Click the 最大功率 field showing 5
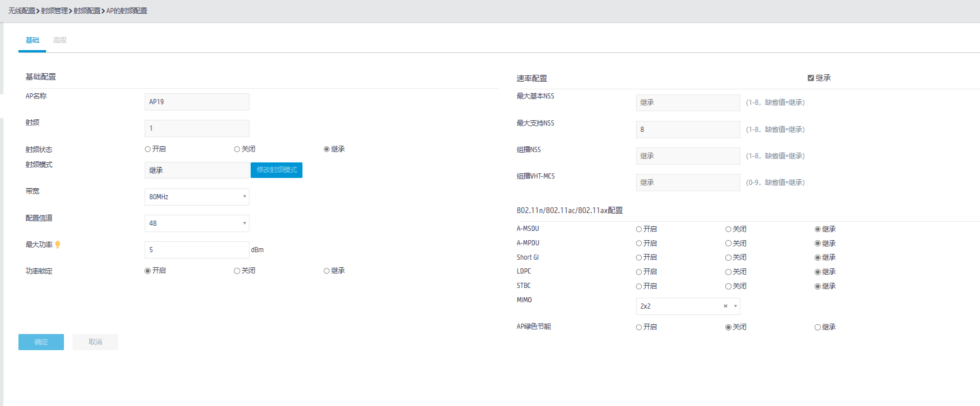This screenshot has width=980, height=406. (x=197, y=250)
